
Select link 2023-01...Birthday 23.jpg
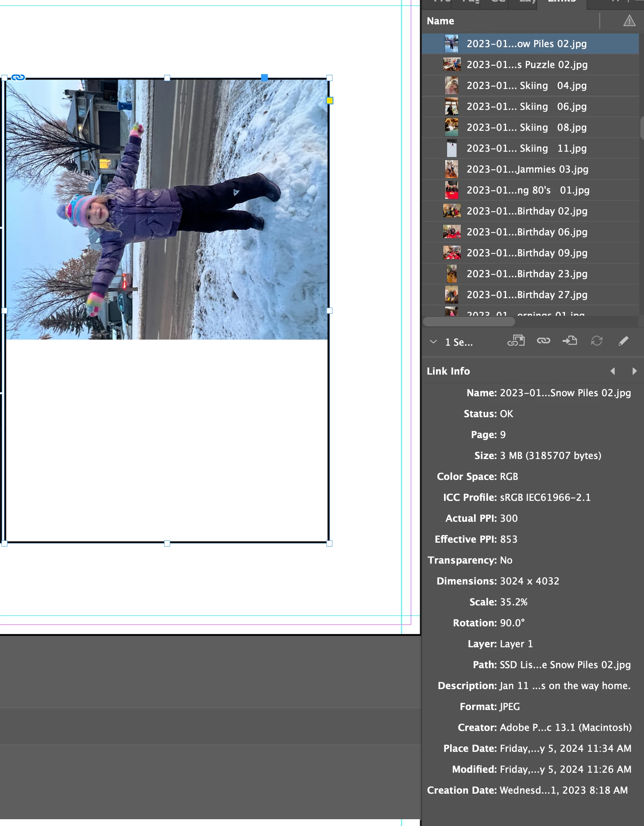coord(530,274)
